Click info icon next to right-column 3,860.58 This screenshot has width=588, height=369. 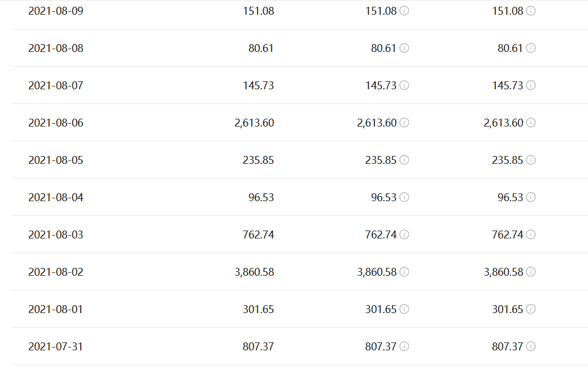[x=530, y=272]
